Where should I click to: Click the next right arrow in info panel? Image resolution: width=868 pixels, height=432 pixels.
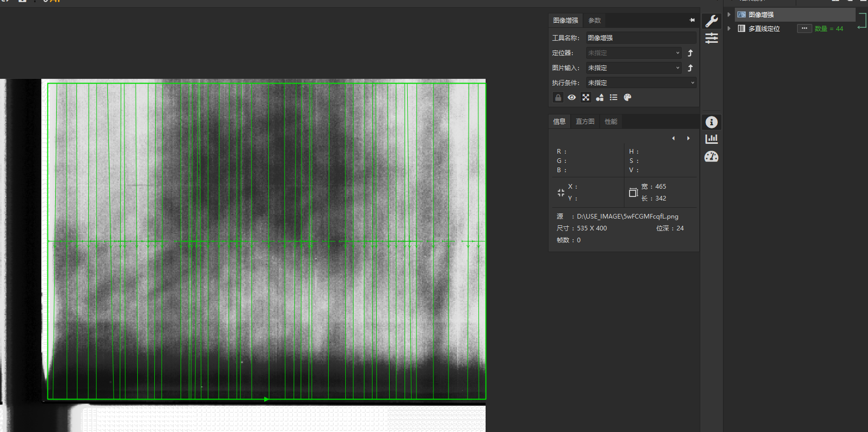click(688, 138)
